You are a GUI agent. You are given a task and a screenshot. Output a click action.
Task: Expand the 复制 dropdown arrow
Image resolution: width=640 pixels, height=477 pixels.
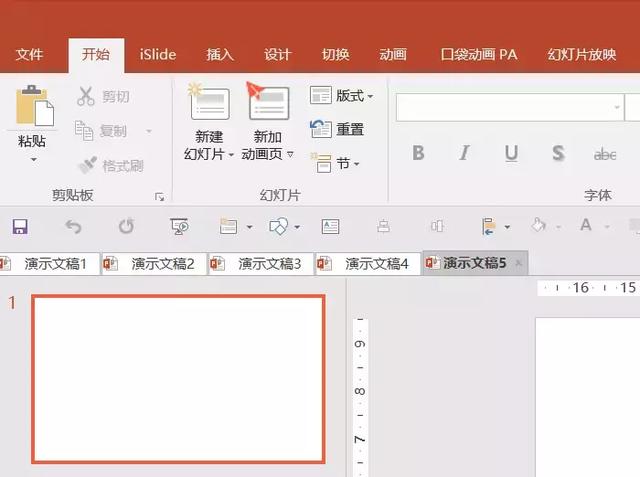149,131
